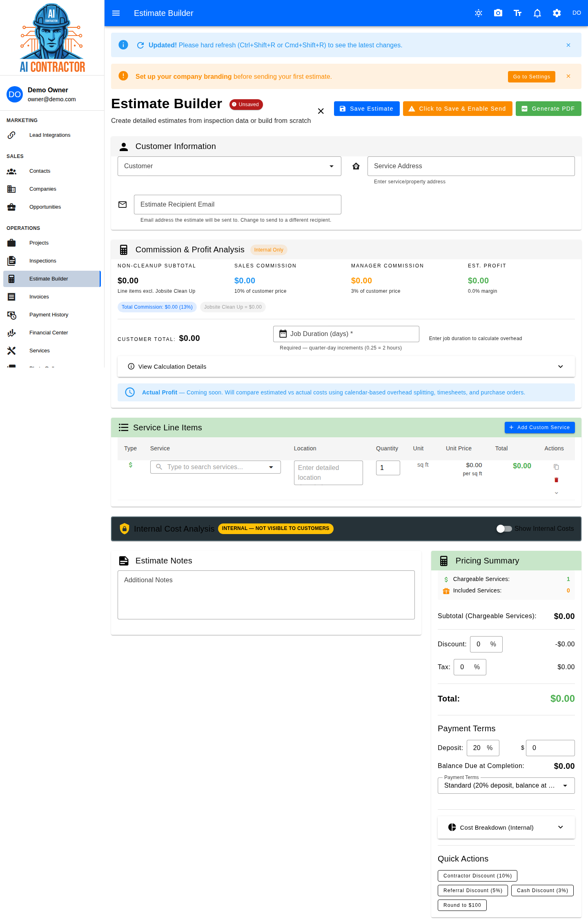
Task: Click the refresh icon in update banner
Action: click(140, 45)
